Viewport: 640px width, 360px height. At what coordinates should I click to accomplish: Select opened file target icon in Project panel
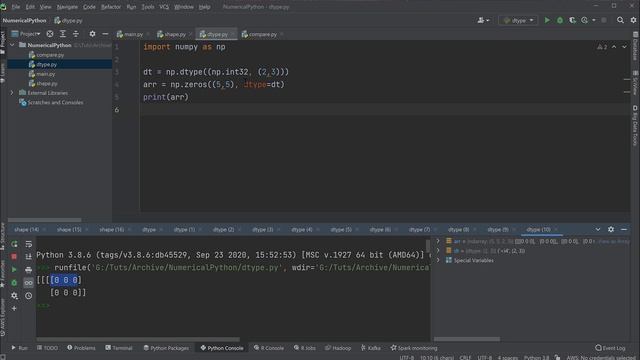pos(50,34)
